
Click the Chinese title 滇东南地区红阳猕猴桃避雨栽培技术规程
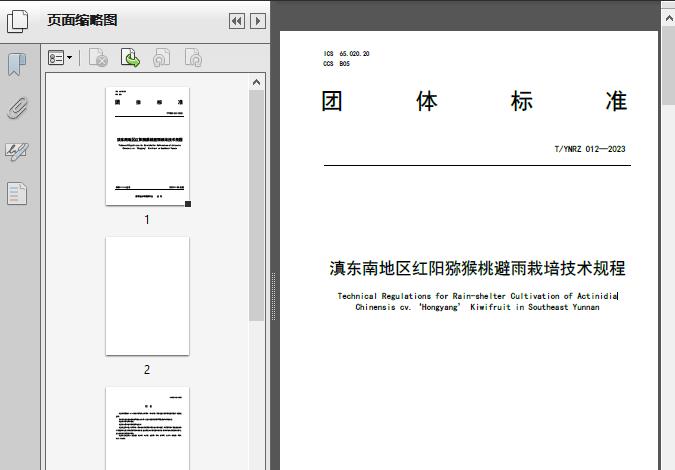click(x=477, y=268)
